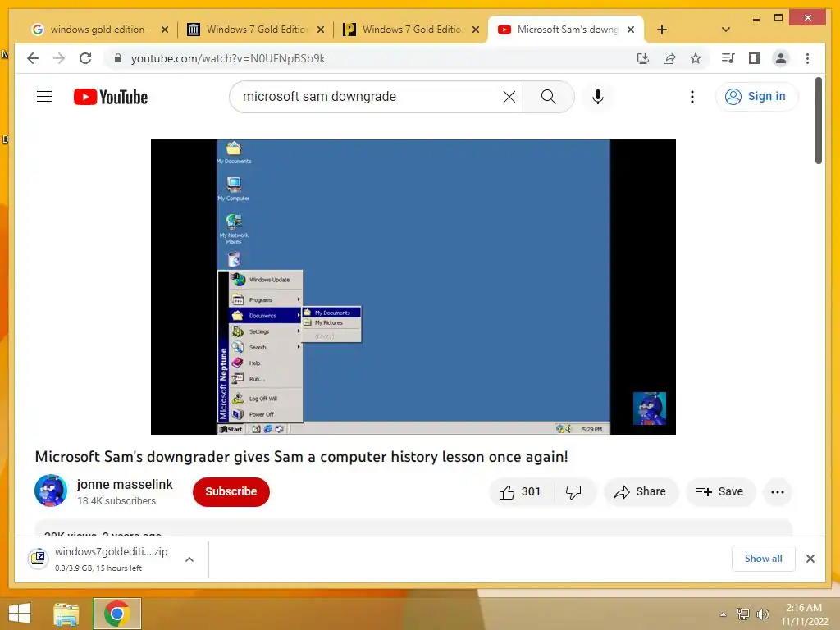The image size is (840, 630).
Task: Open Chrome three-dot menu
Action: tap(807, 58)
